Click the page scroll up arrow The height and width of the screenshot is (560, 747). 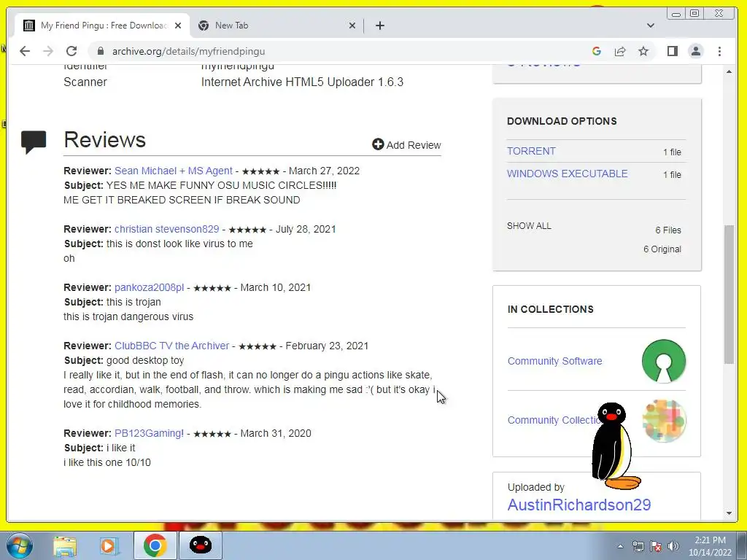(729, 72)
